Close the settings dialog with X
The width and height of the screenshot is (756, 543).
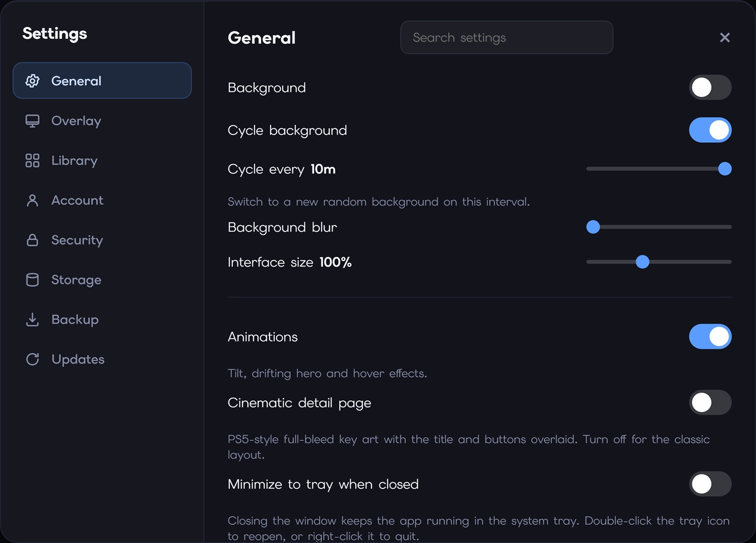[x=725, y=37]
